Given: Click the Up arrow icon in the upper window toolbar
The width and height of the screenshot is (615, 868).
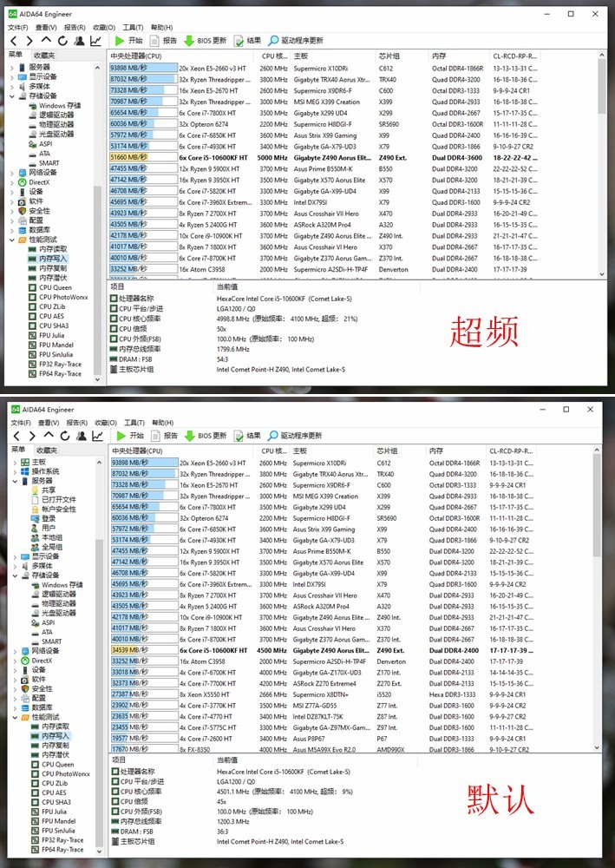Looking at the screenshot, I should [x=47, y=40].
